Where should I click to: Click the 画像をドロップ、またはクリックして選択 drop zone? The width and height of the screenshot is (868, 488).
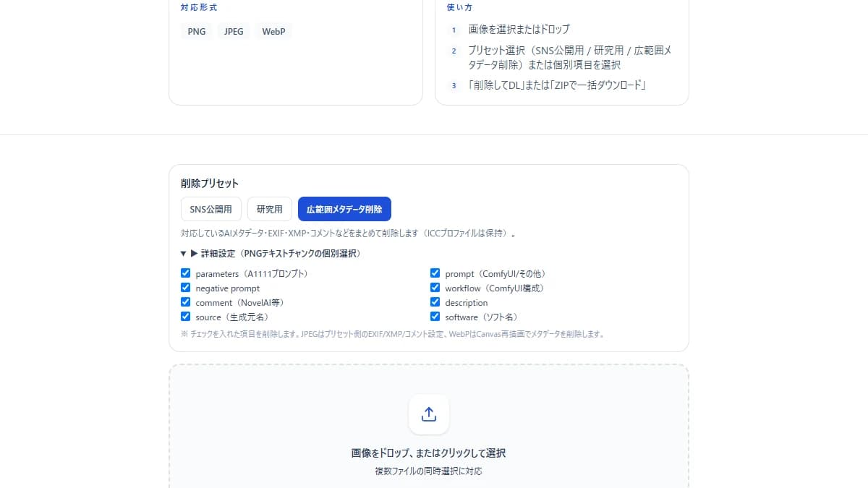429,427
